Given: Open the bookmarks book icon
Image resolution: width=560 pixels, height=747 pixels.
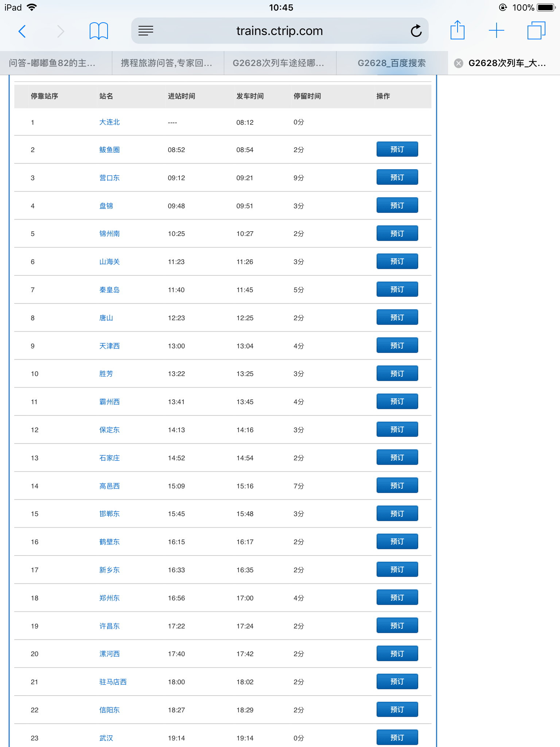Looking at the screenshot, I should click(98, 31).
